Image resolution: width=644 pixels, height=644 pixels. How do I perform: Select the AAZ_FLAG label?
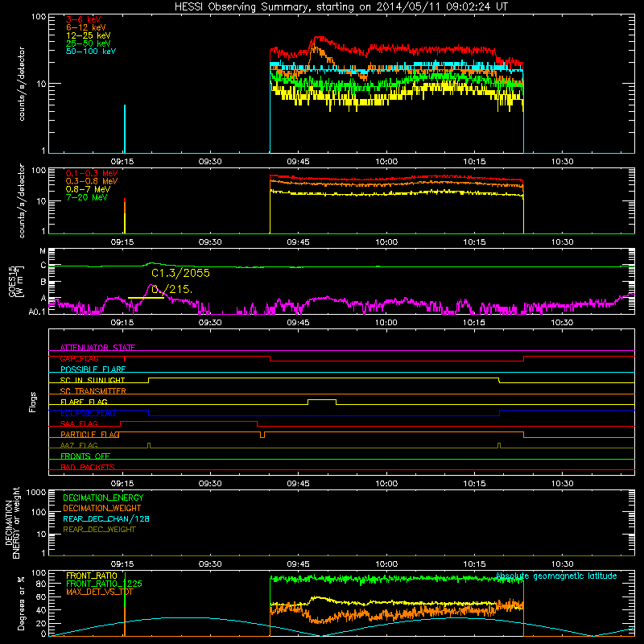tap(79, 445)
